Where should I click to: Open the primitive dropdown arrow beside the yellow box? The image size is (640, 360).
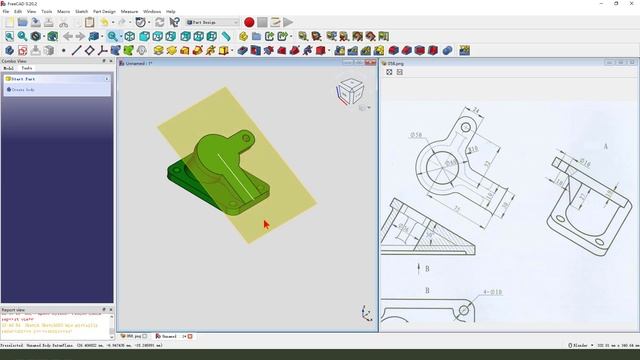coord(232,51)
